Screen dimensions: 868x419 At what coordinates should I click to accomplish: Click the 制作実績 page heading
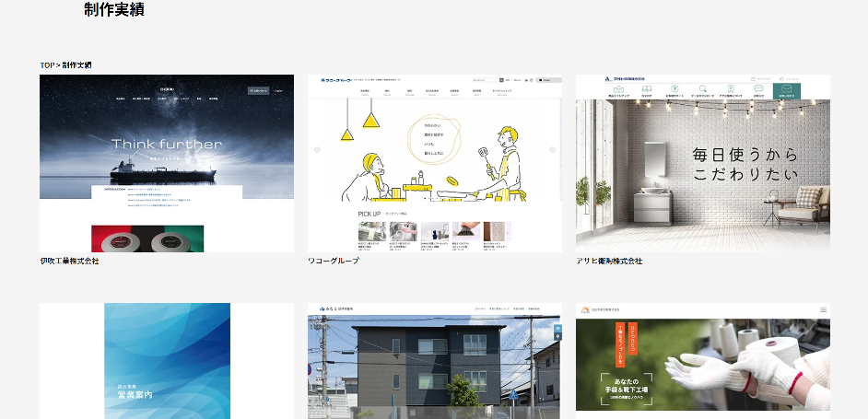tap(113, 10)
